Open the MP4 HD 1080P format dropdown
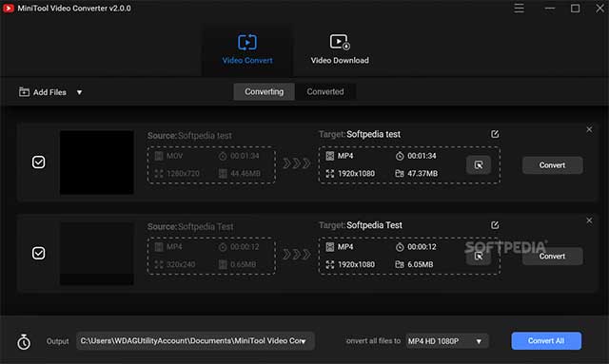Viewport: 609px width, 364px height. coord(447,341)
